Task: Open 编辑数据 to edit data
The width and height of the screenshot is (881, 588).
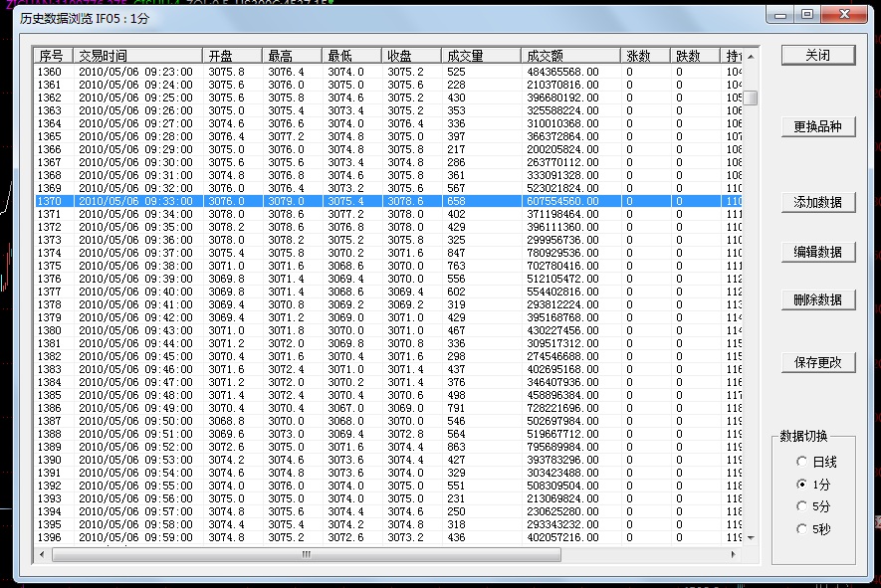Action: tap(817, 252)
